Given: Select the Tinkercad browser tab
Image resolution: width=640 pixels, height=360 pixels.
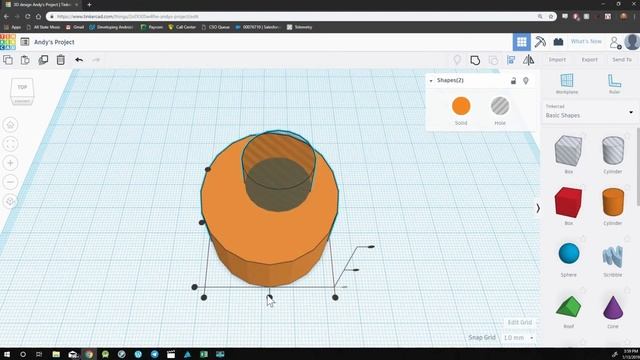Looking at the screenshot, I should pyautogui.click(x=41, y=5).
